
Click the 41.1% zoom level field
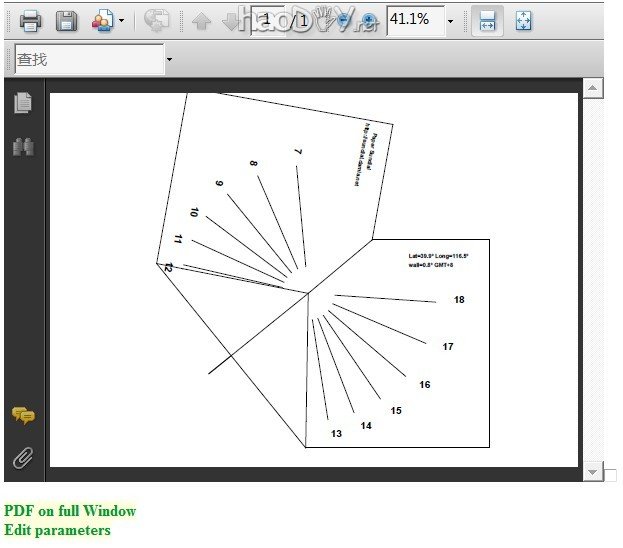414,20
